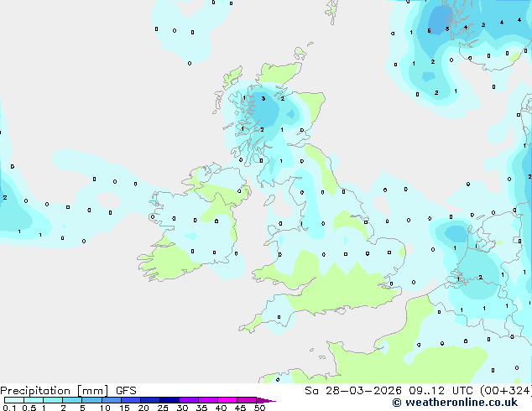Select the legend swatch between 0.1 and 0.5
The image size is (532, 411).
(x=14, y=400)
